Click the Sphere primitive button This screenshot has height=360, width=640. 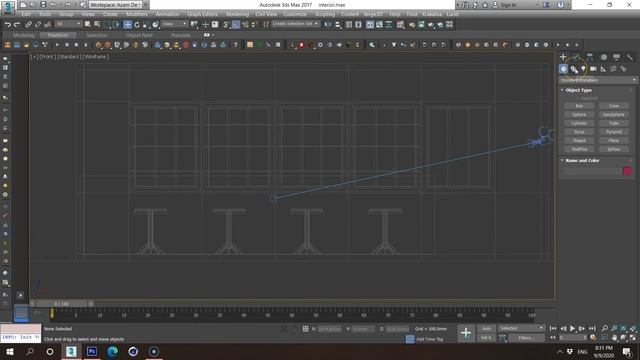pos(579,114)
